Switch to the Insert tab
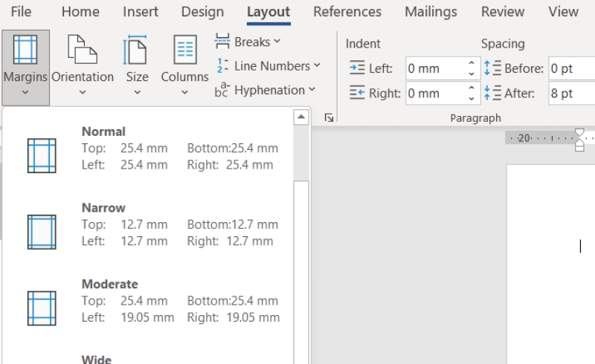595x364 pixels. point(141,12)
